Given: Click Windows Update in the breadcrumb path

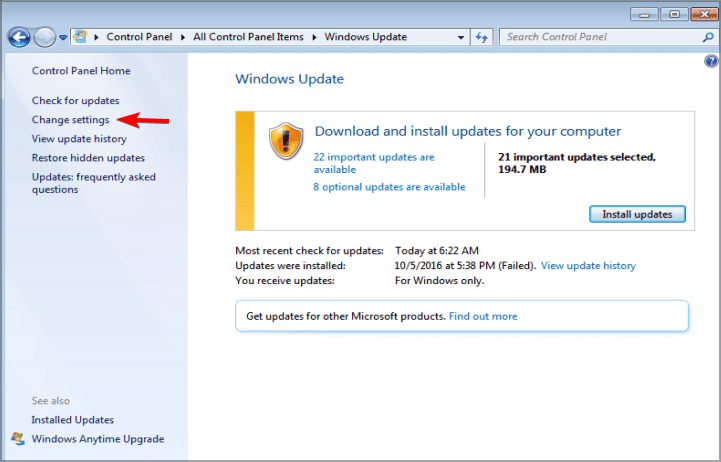Looking at the screenshot, I should 366,37.
